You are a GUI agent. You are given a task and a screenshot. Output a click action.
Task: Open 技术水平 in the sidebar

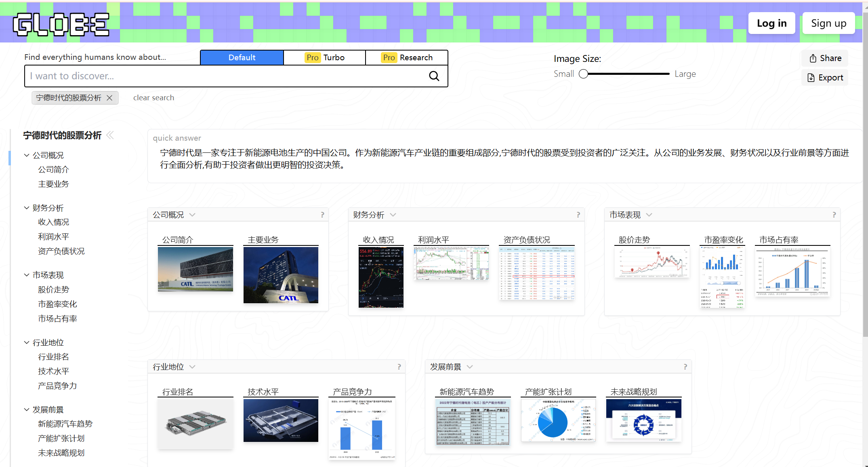coord(53,371)
